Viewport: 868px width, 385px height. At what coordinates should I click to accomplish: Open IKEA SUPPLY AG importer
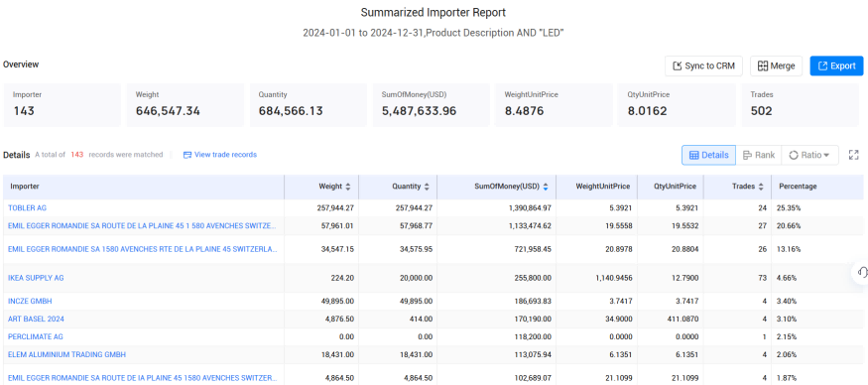click(36, 278)
